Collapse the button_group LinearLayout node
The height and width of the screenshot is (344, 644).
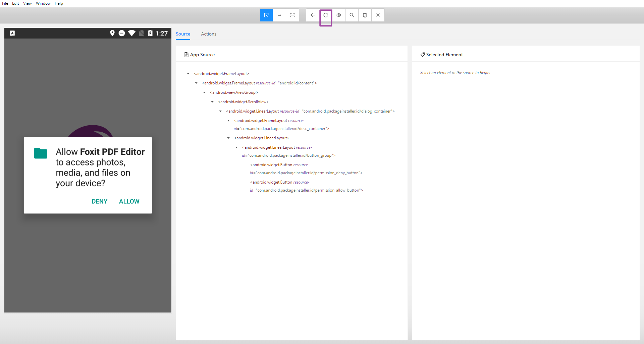click(x=236, y=147)
